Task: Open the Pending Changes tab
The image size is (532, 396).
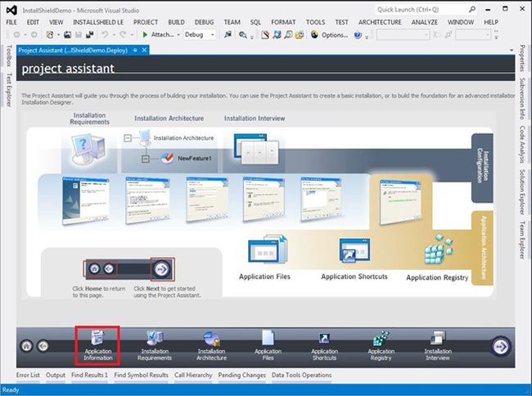Action: tap(241, 375)
